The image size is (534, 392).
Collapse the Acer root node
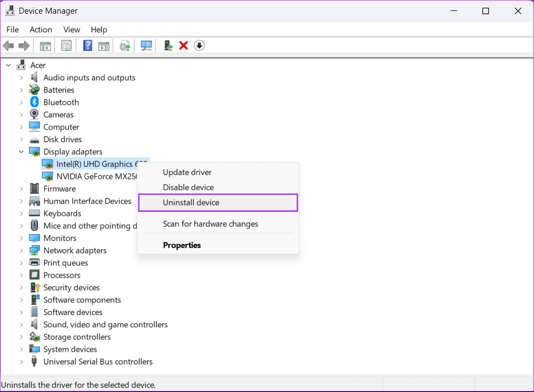(8, 65)
